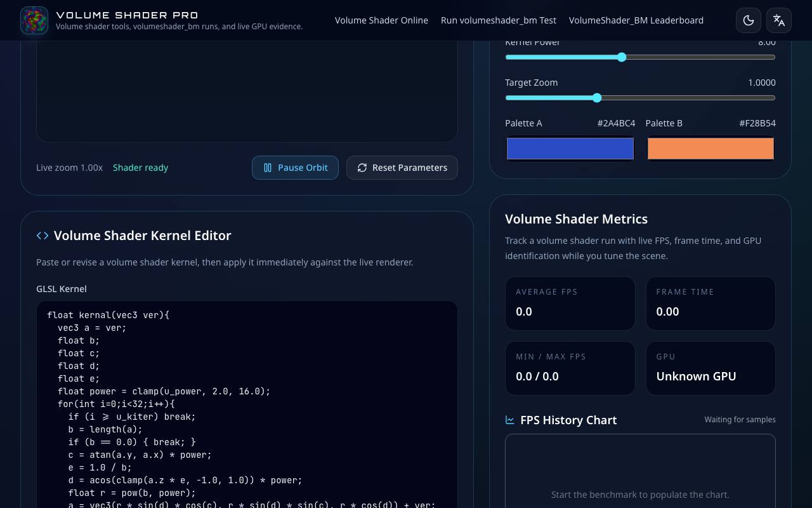
Task: Click the Volume Shader Pro logo icon
Action: (34, 20)
